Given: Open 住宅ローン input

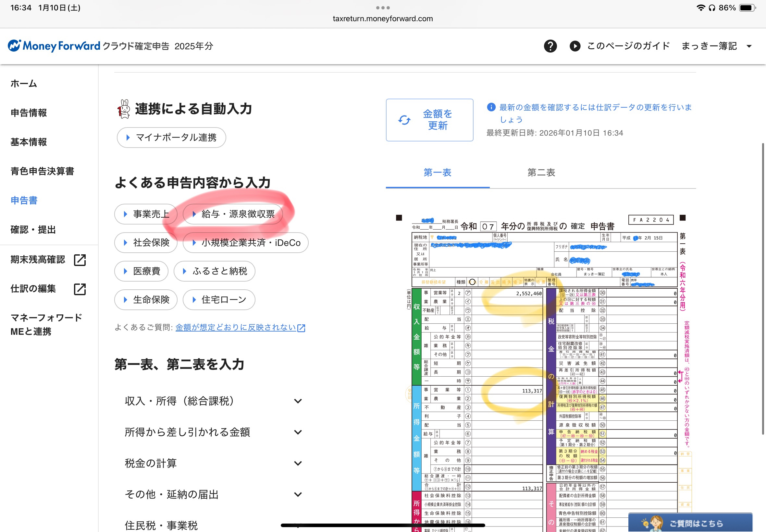Looking at the screenshot, I should coord(219,300).
